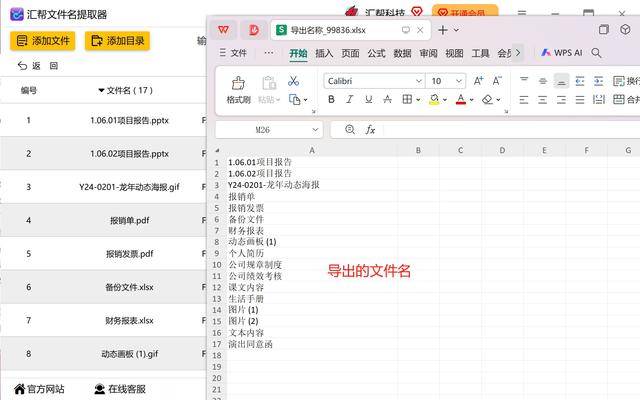The width and height of the screenshot is (640, 400).
Task: Cut selection with scissors icon
Action: [x=293, y=81]
